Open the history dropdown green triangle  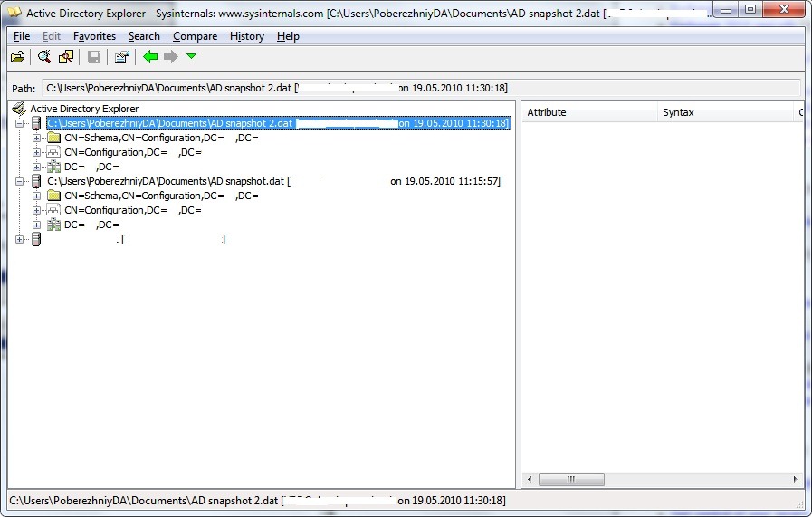[192, 56]
